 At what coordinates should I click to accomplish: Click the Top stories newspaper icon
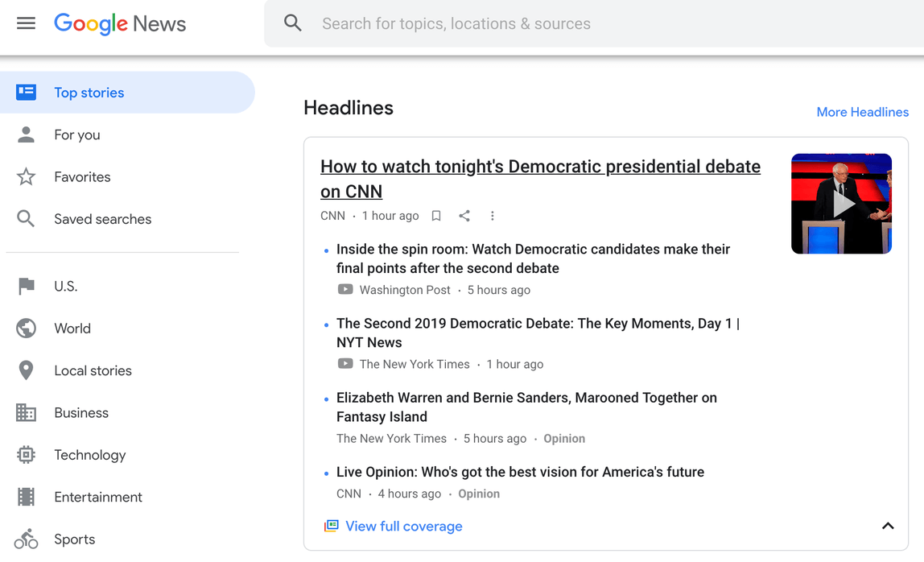pyautogui.click(x=26, y=92)
